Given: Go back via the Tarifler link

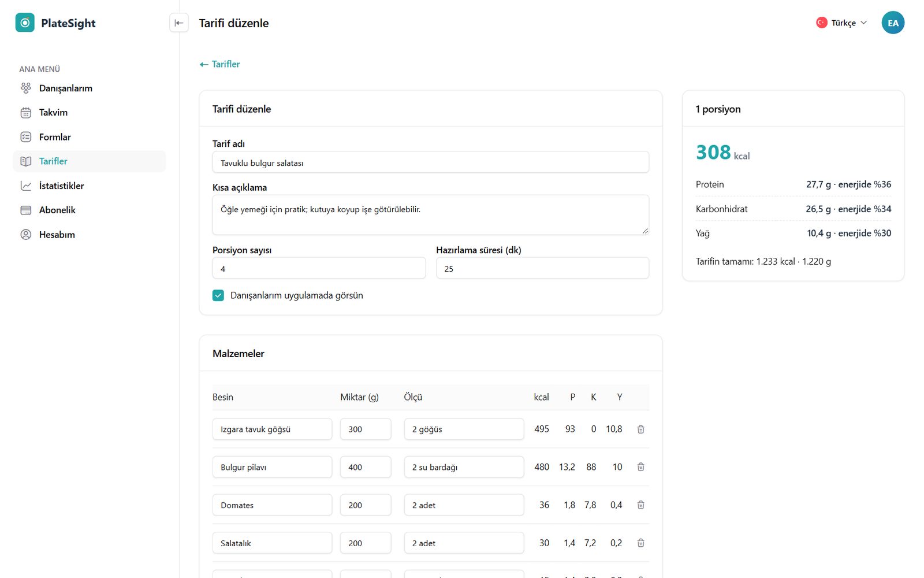Looking at the screenshot, I should click(219, 64).
